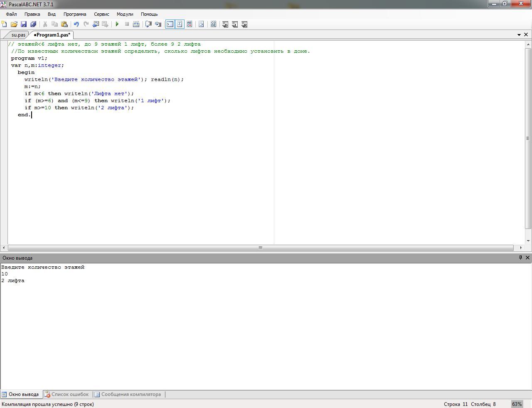Run the program with green play button

pyautogui.click(x=117, y=24)
